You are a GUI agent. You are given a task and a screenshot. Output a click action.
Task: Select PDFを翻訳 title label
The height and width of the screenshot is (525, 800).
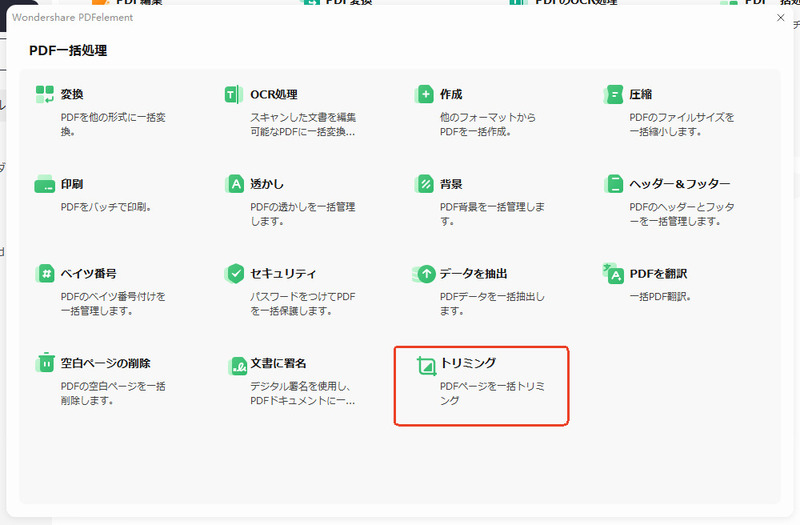pos(658,274)
